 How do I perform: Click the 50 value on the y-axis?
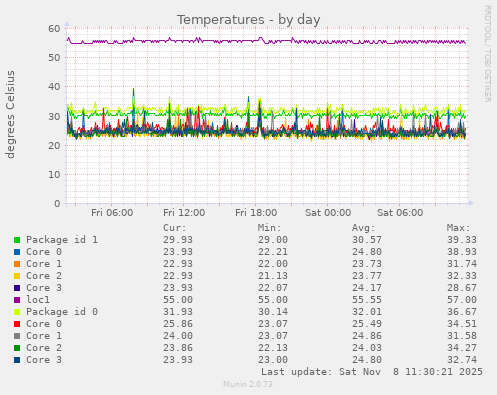(x=54, y=58)
